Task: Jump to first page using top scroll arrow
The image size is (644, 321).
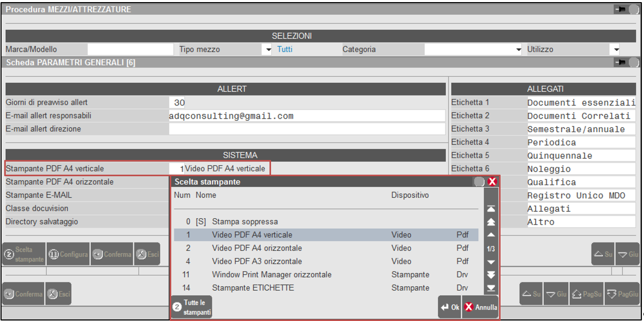Action: pos(491,209)
